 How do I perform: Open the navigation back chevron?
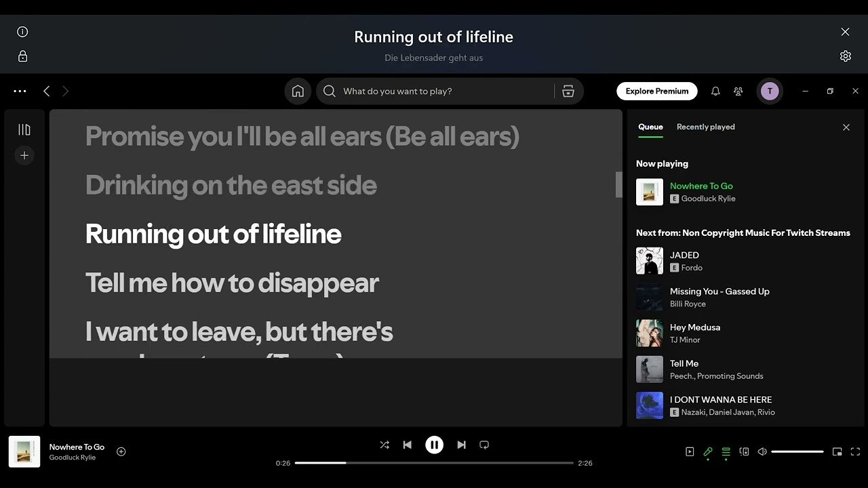pos(46,91)
